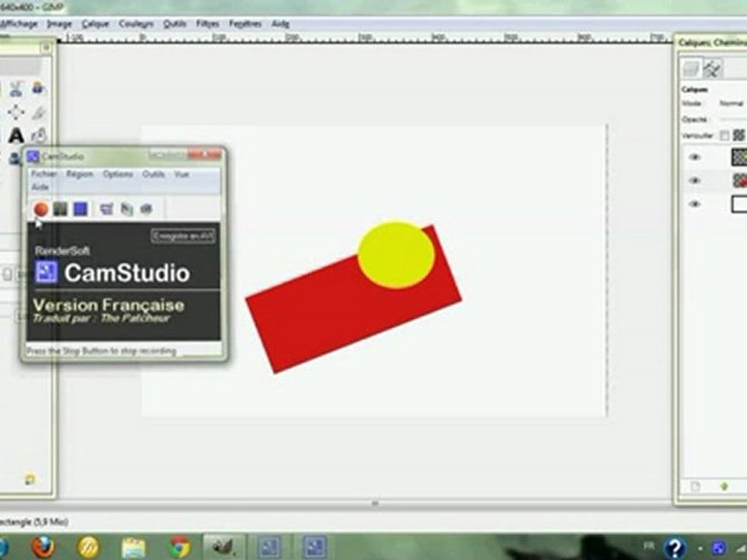Select the Align tool with four arrows
747x560 pixels.
point(16,112)
